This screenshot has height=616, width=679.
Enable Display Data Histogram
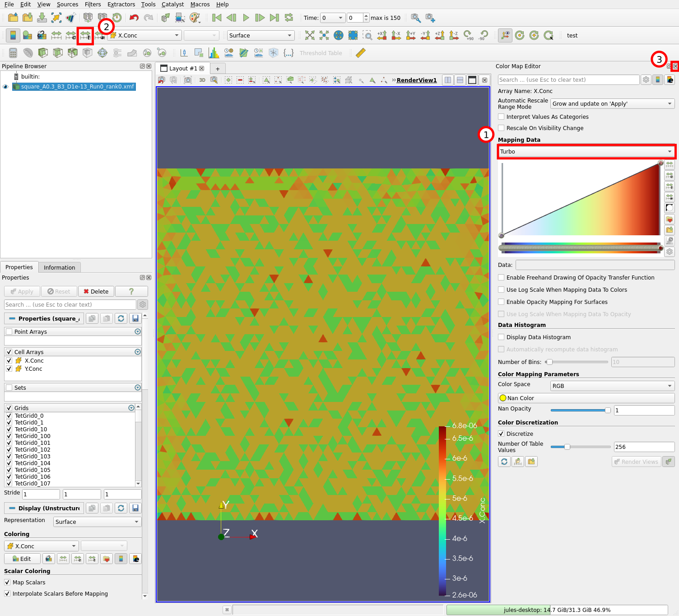(501, 337)
